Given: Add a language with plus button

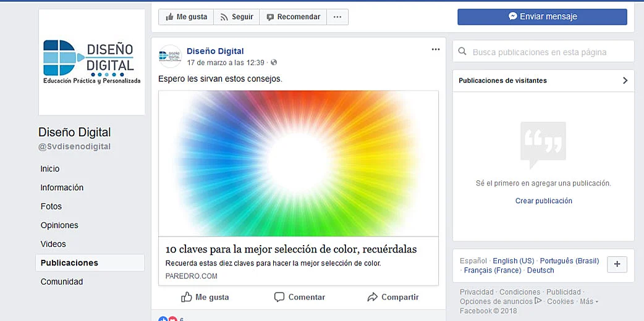Looking at the screenshot, I should click(617, 264).
